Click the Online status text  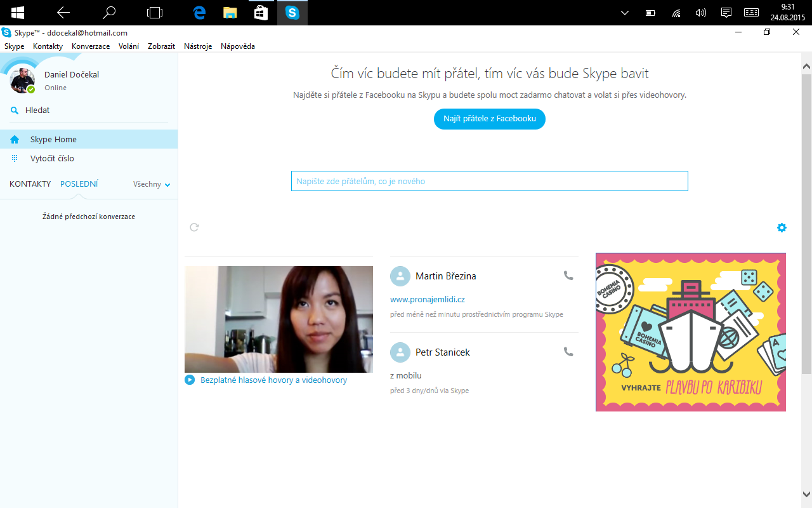pyautogui.click(x=55, y=88)
